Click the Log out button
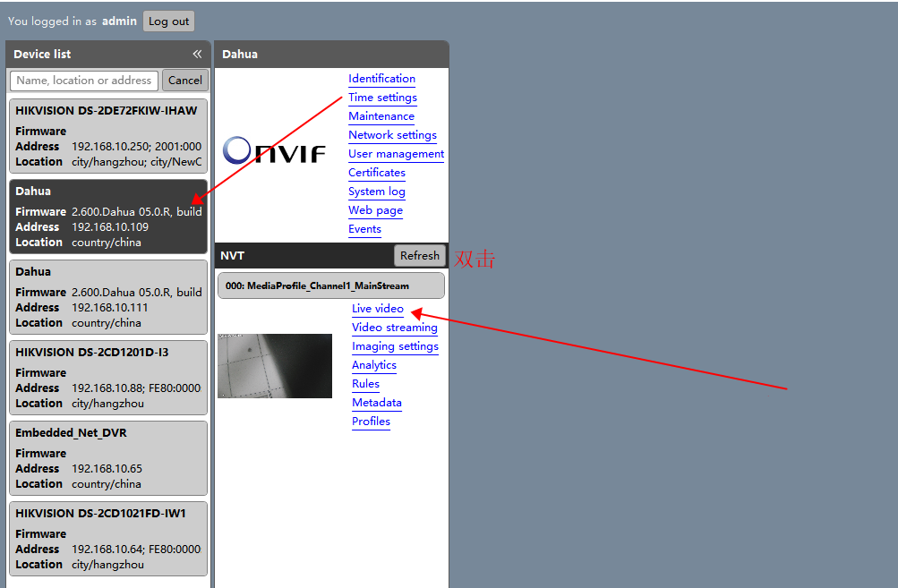 coord(168,21)
